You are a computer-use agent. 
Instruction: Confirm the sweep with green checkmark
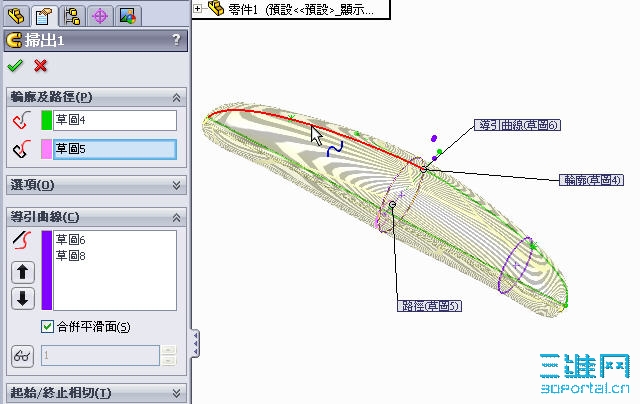pos(15,66)
